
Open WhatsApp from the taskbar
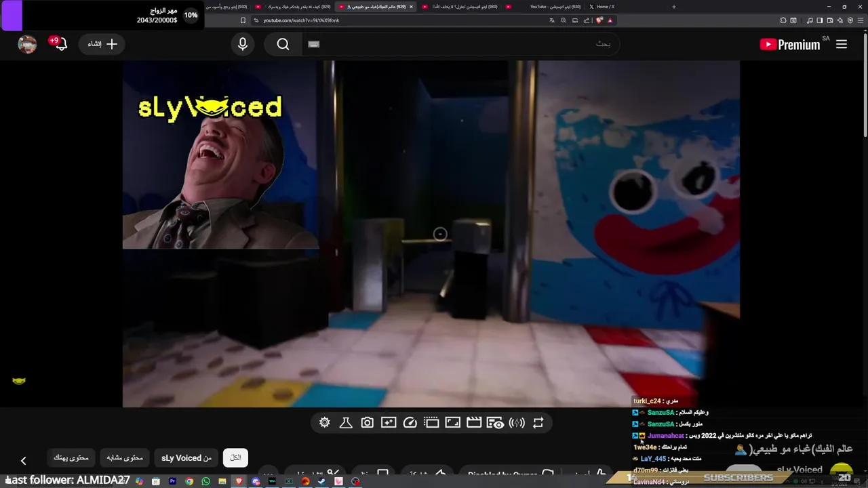pyautogui.click(x=205, y=481)
